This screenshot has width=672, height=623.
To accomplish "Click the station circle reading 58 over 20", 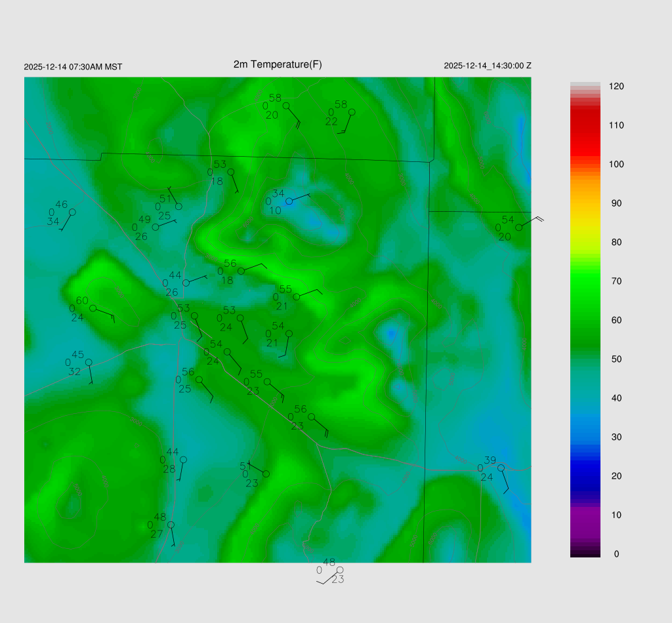I will coord(286,106).
